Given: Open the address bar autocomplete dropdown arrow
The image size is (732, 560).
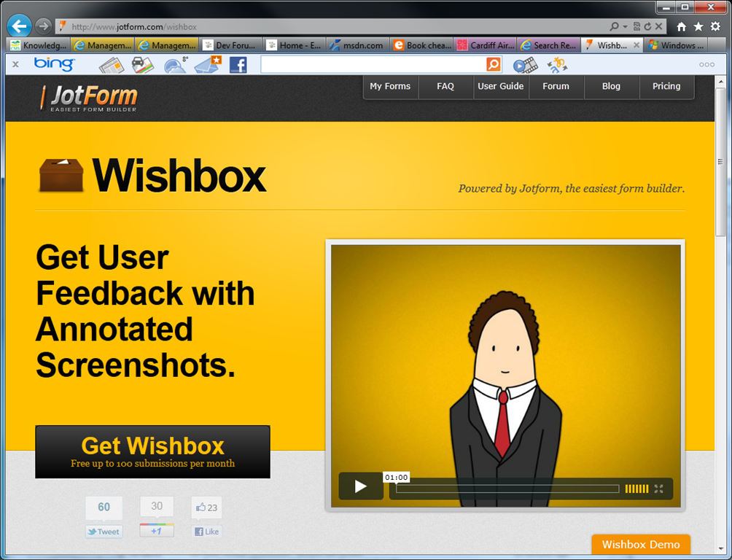Looking at the screenshot, I should point(625,27).
